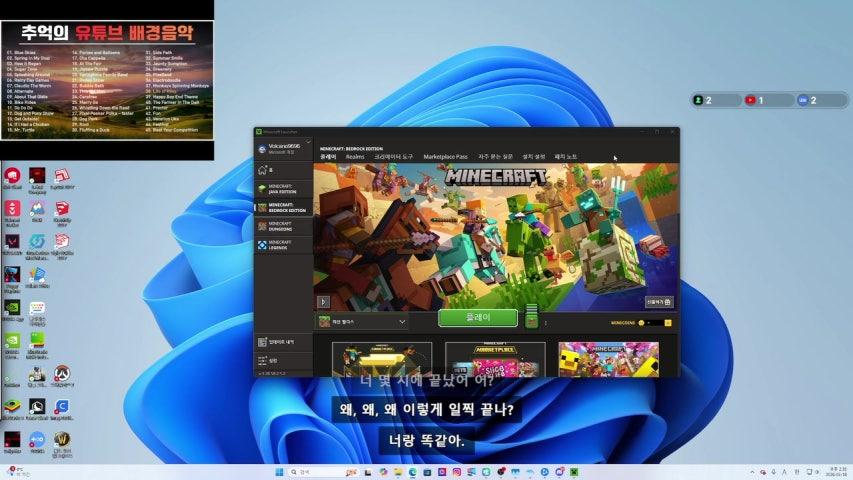Click the yellow plus button to add Minecoins

tap(668, 323)
